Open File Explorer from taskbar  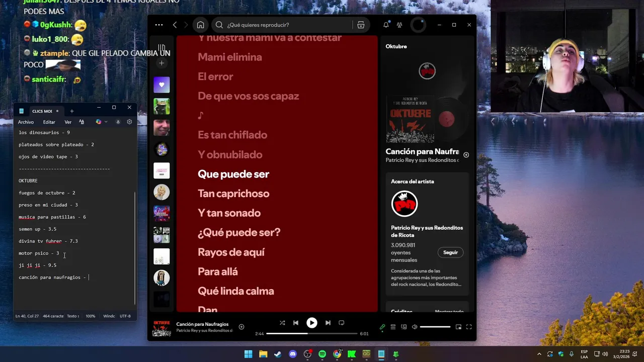coord(263,354)
